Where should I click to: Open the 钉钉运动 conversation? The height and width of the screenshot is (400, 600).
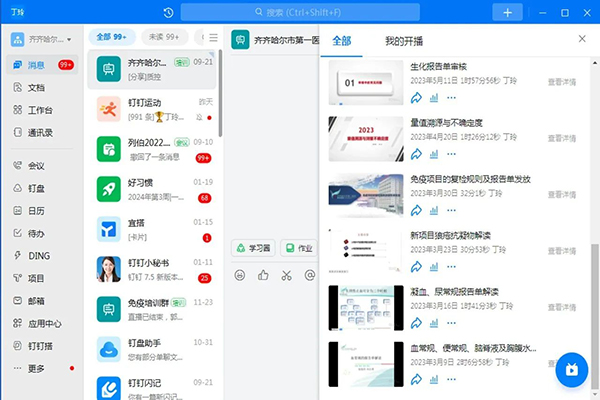pos(152,109)
